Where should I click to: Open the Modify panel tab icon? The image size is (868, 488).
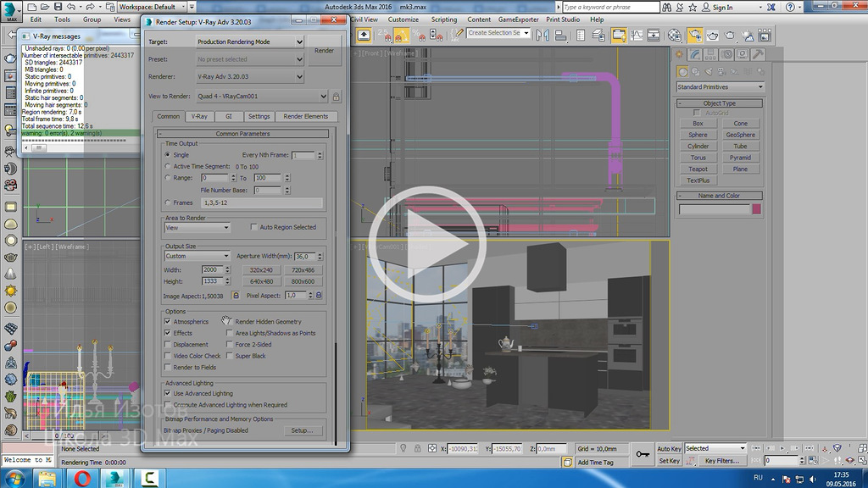(x=695, y=54)
